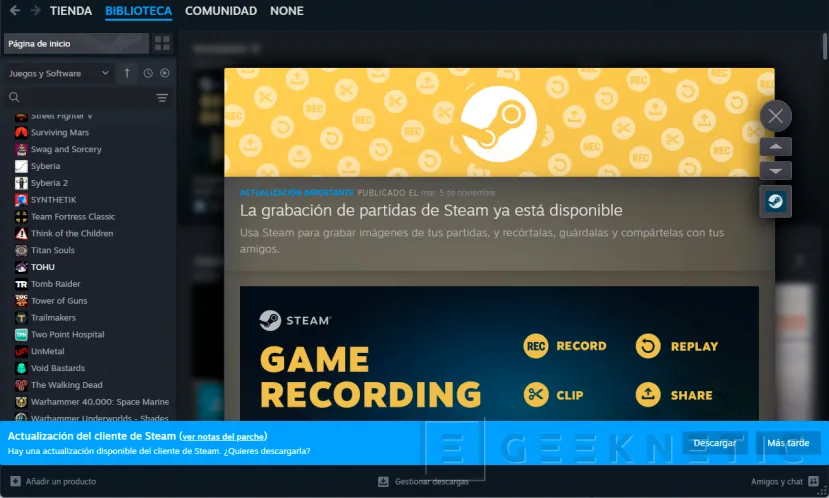Click Tower of Guns game icon
829x498 pixels.
click(x=21, y=301)
